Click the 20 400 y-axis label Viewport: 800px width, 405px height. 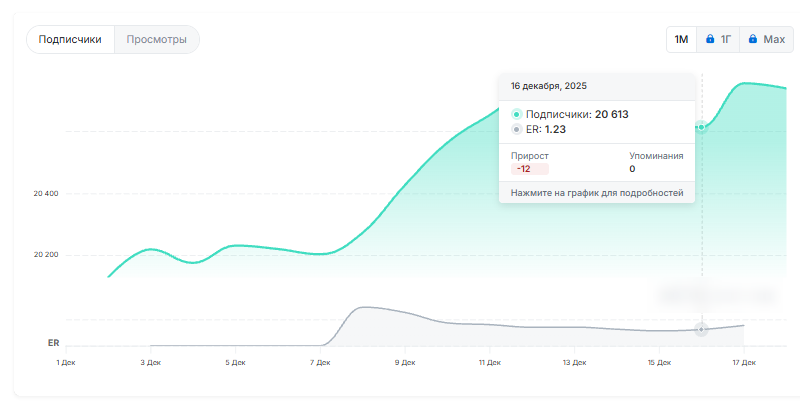[46, 193]
